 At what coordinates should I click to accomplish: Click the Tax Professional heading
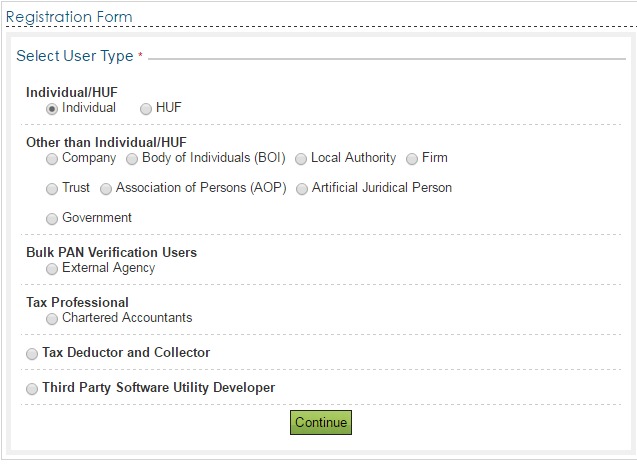point(77,302)
